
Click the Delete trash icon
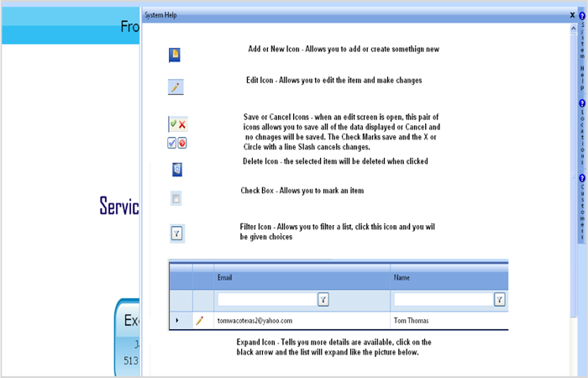(177, 170)
